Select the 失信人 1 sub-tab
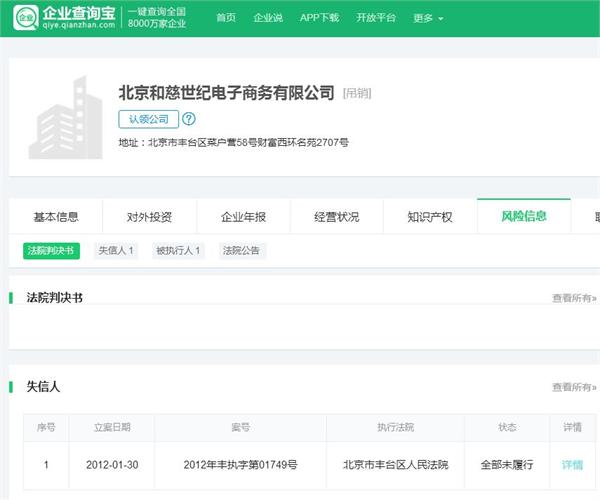The height and width of the screenshot is (500, 600). pyautogui.click(x=116, y=251)
